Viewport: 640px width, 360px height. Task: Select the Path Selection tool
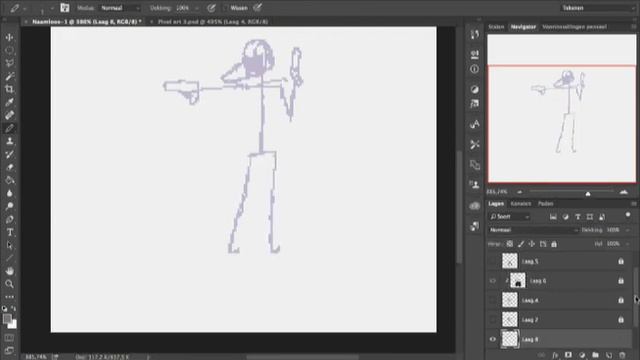9,245
